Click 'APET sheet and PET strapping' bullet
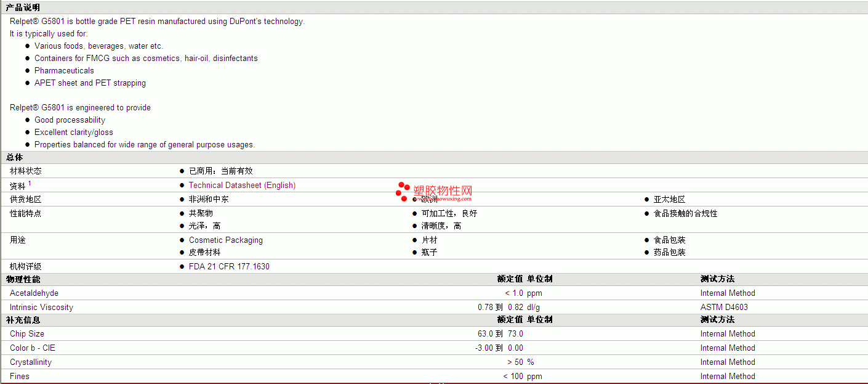Viewport: 868px width, 384px height. pyautogui.click(x=90, y=83)
